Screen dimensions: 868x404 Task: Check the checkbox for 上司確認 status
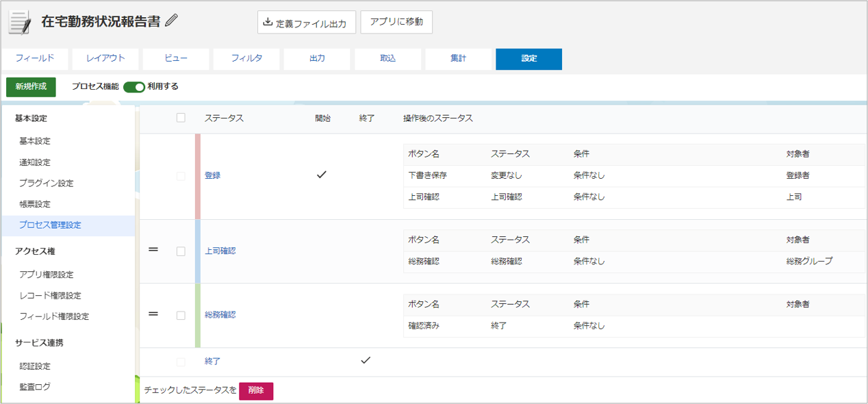pyautogui.click(x=181, y=251)
